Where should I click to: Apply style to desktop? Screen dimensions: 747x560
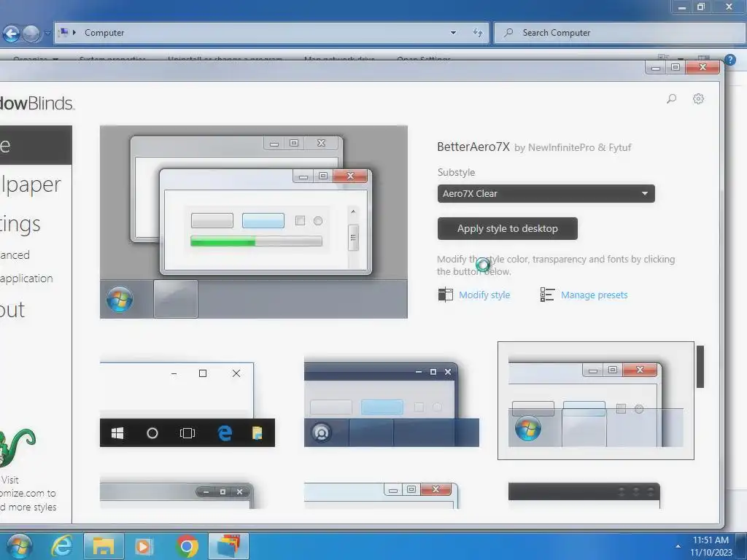click(508, 228)
